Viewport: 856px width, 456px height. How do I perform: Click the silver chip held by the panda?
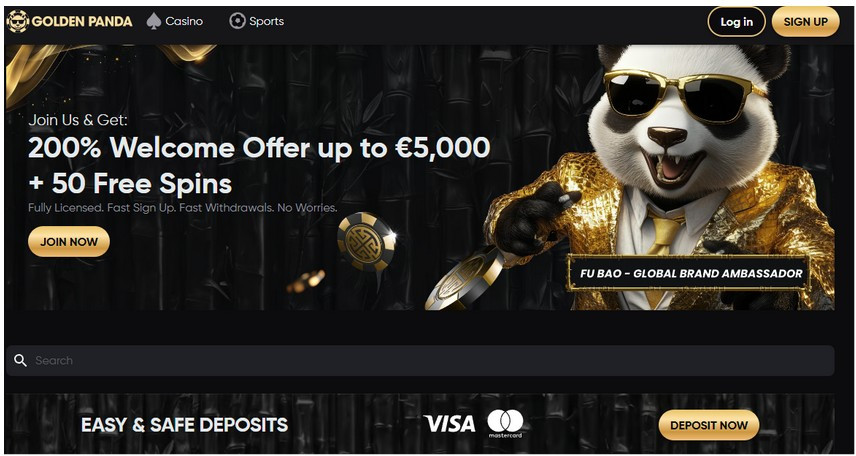coord(465,279)
